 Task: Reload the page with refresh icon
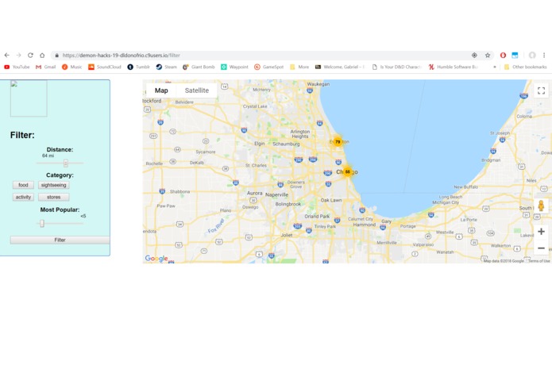(30, 56)
